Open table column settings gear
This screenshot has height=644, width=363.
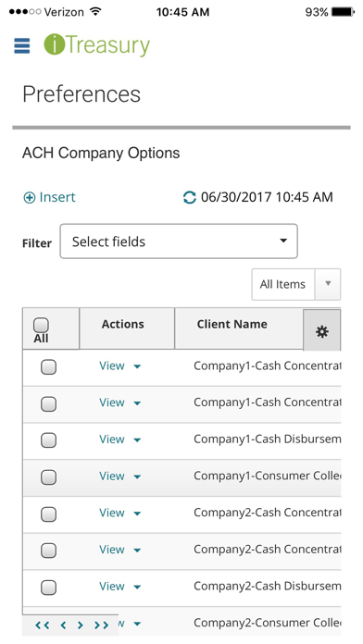click(322, 331)
